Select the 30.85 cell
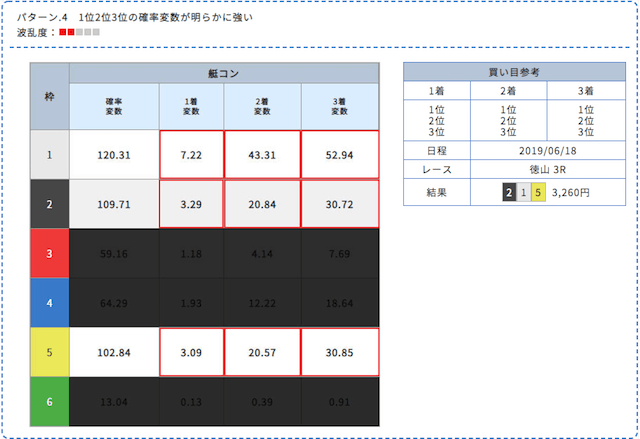Image resolution: width=640 pixels, height=439 pixels. (340, 353)
